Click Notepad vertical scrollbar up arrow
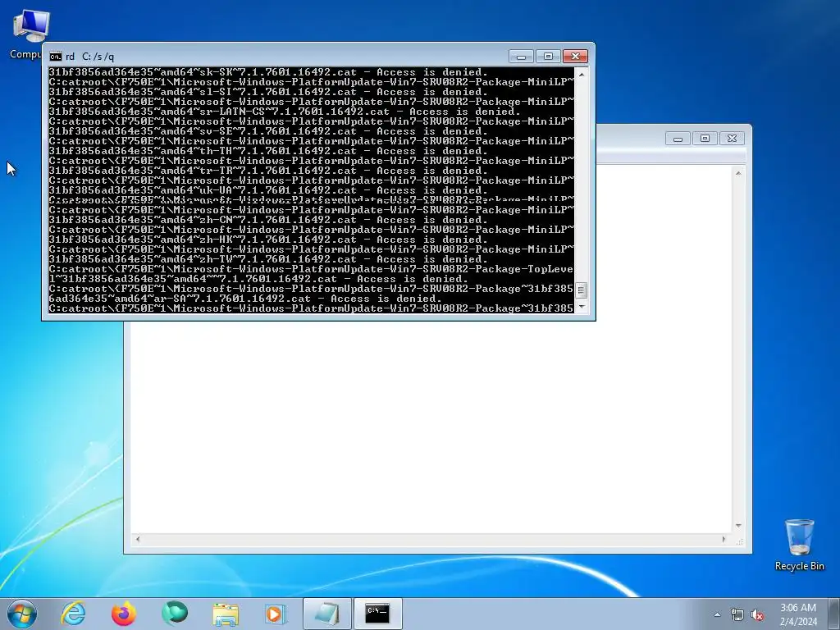840x630 pixels. [738, 173]
